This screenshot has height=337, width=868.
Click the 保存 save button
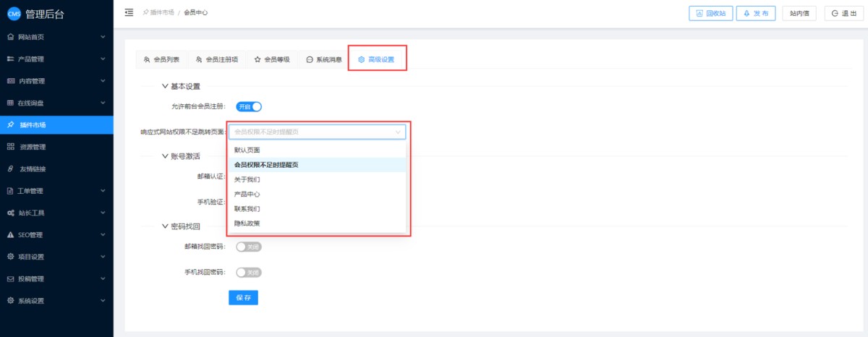coord(243,298)
